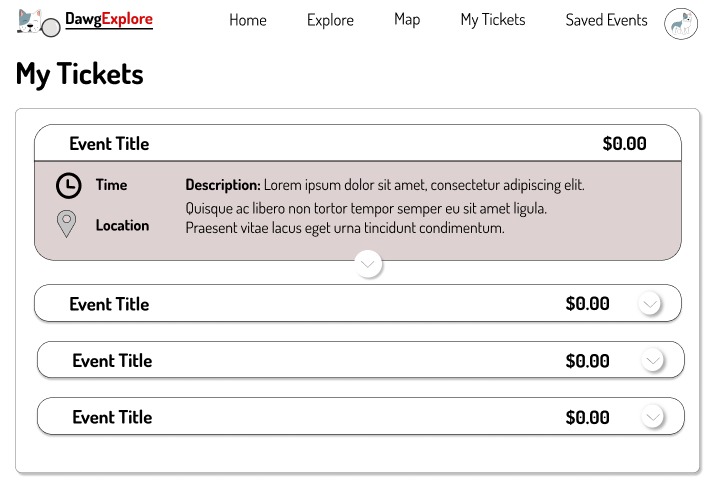
Task: Go to the Home page
Action: click(247, 20)
